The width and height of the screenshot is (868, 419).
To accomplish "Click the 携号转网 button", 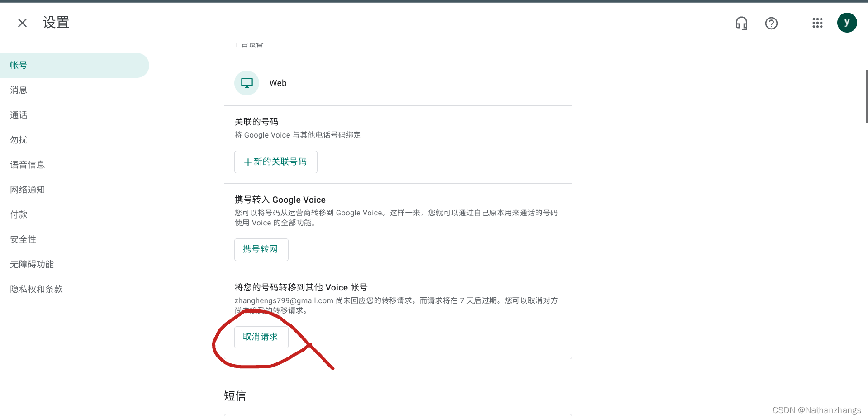I will pos(261,249).
